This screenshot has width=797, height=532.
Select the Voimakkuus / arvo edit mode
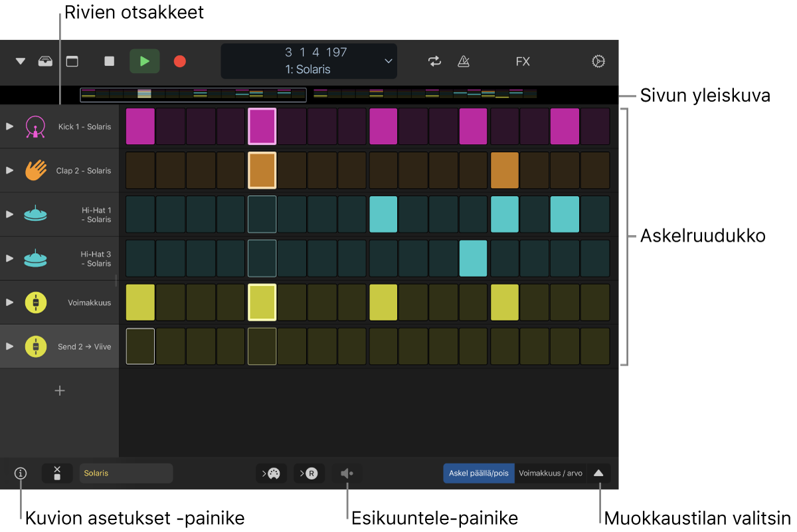551,473
